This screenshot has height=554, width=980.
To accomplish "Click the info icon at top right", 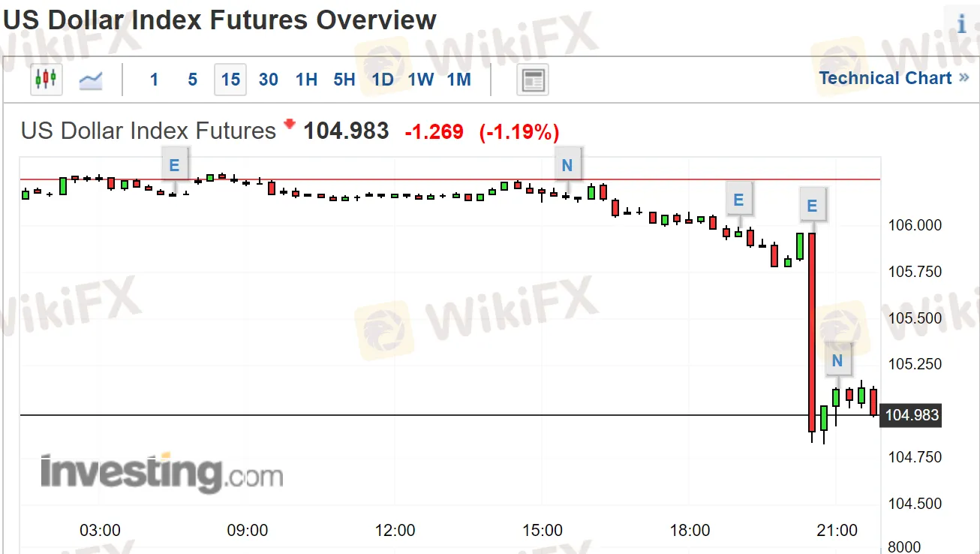I will (962, 24).
